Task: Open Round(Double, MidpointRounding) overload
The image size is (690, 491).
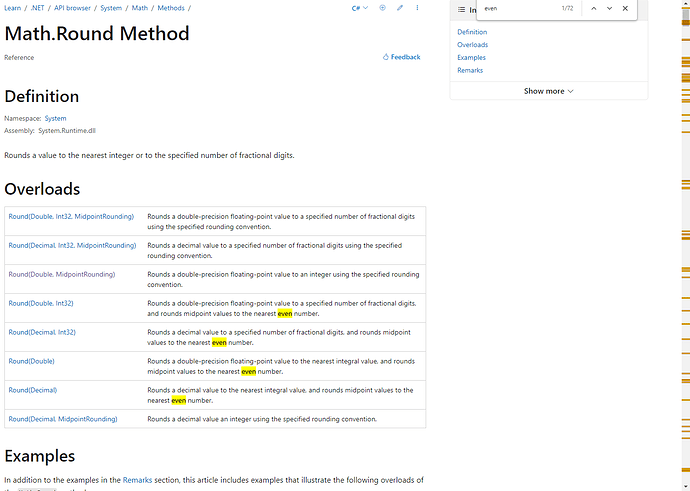Action: [x=62, y=275]
